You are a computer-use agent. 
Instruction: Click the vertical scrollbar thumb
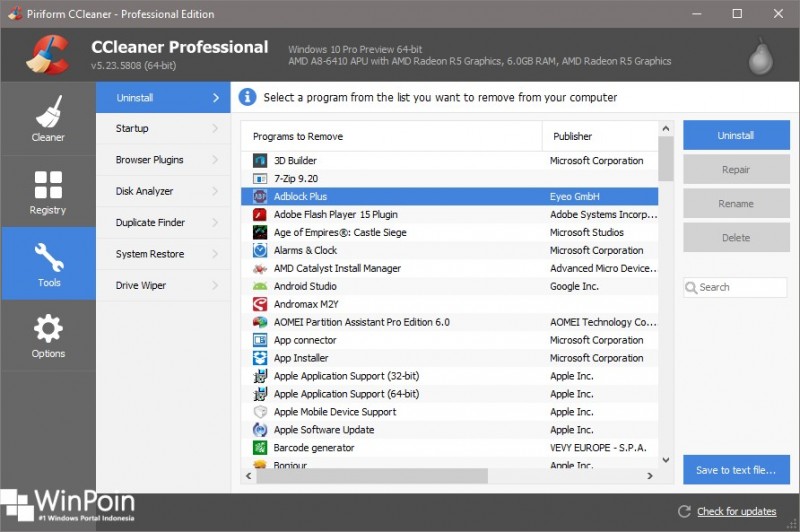coord(666,159)
